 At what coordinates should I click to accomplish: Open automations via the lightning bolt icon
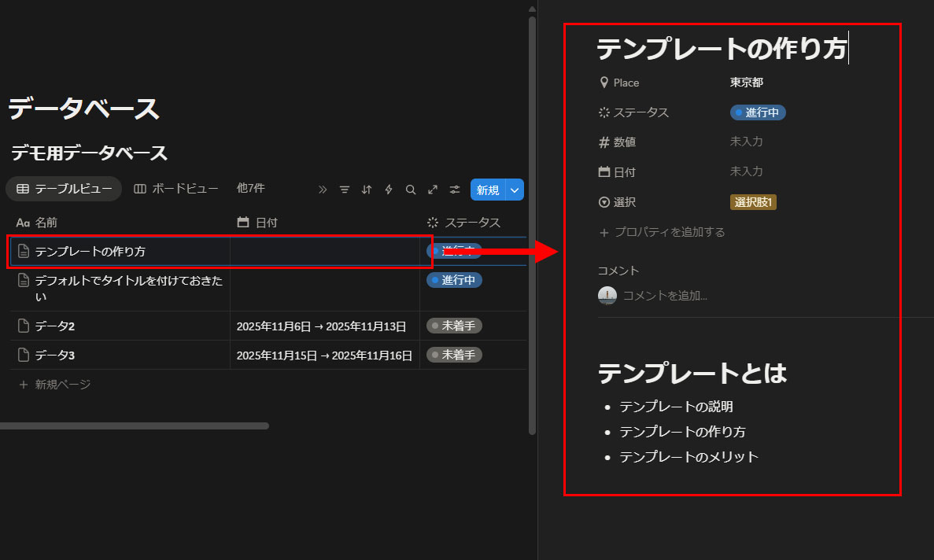(389, 190)
